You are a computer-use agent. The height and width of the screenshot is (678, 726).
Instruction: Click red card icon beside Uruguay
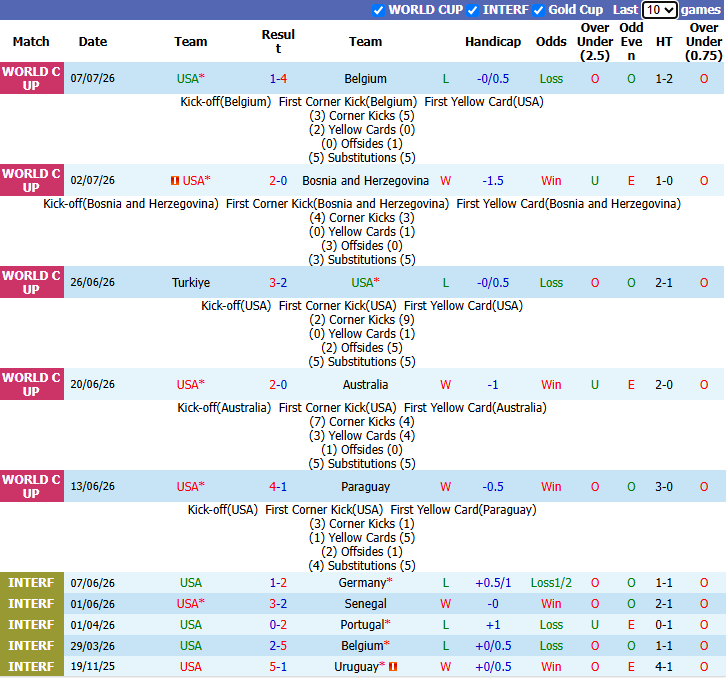pyautogui.click(x=393, y=666)
